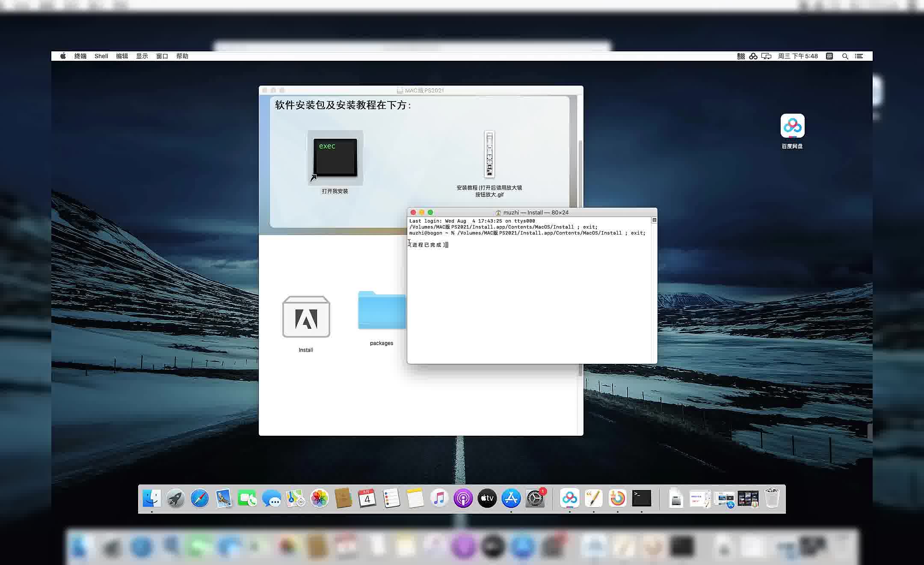Select the packages folder
Viewport: 924px width, 565px height.
click(x=382, y=310)
